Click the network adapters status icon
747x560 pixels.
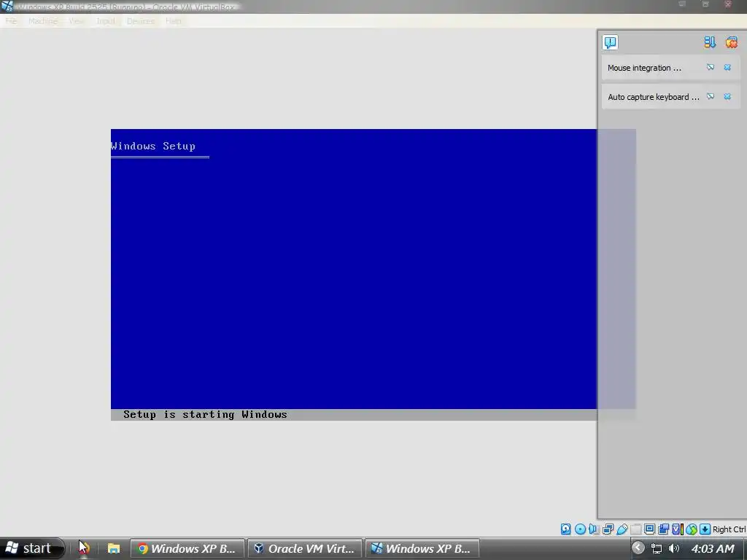coord(608,529)
